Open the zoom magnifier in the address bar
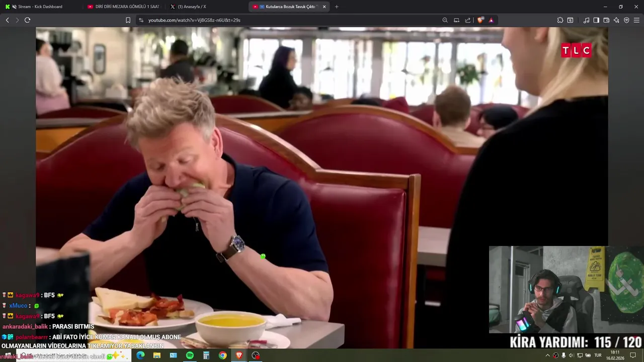This screenshot has height=362, width=644. point(445,20)
